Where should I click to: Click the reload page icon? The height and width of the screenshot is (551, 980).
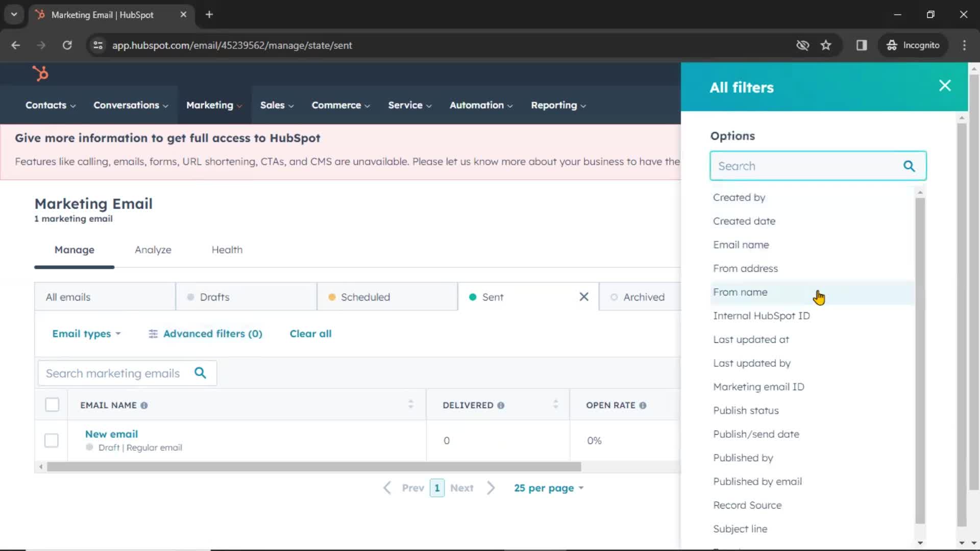pyautogui.click(x=67, y=45)
